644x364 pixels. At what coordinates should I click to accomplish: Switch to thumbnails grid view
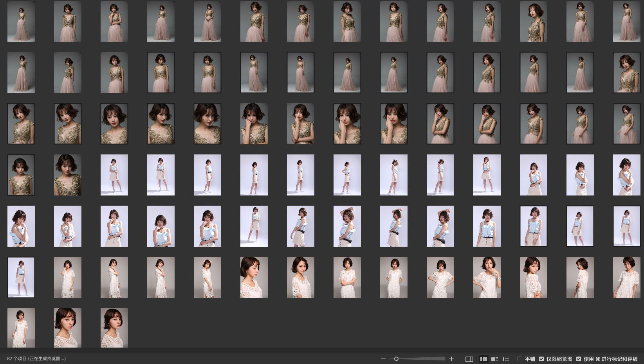(x=484, y=359)
